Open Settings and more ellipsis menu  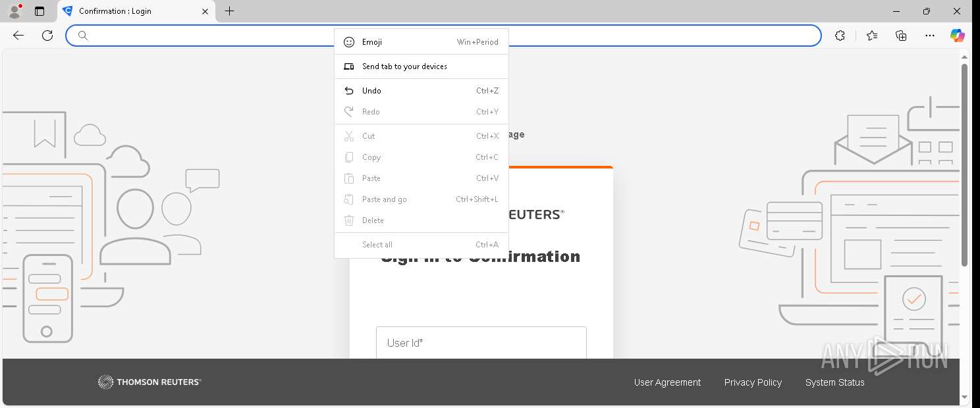point(929,36)
